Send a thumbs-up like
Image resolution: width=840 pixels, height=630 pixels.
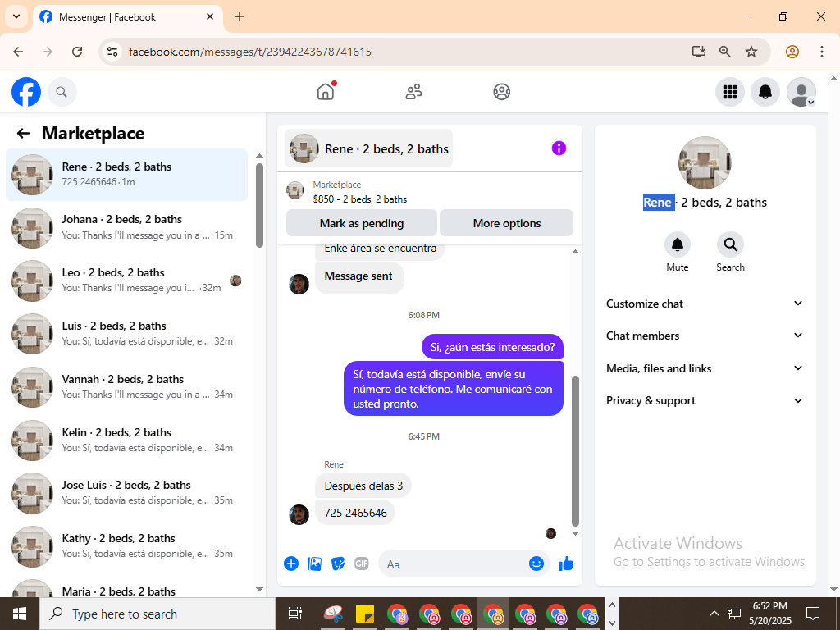(566, 563)
